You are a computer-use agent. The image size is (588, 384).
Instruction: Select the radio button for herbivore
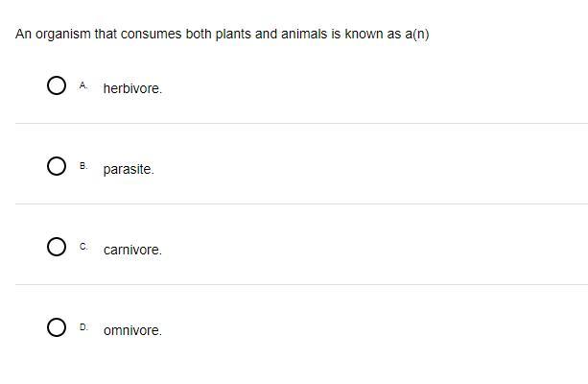pos(57,85)
